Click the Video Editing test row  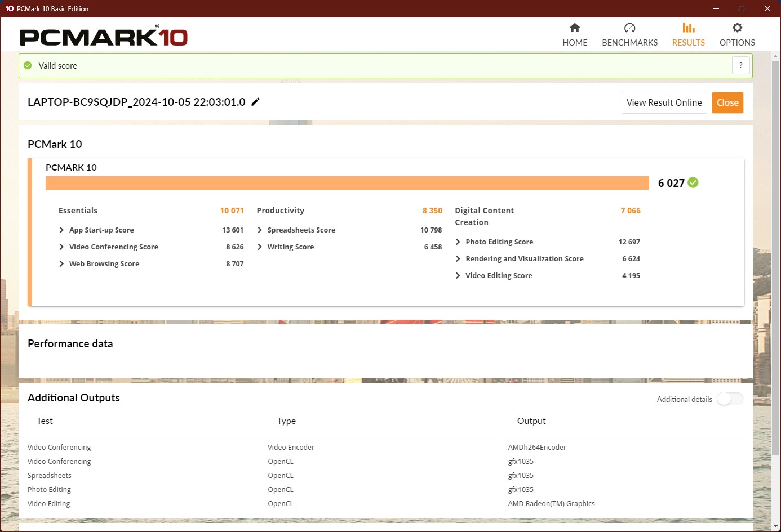tap(49, 503)
